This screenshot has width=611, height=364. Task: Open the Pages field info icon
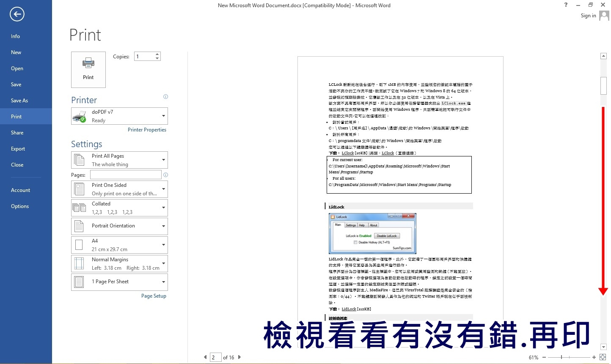(166, 175)
